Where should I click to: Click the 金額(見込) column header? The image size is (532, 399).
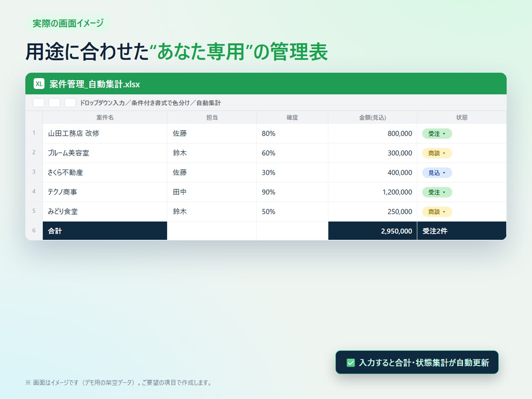click(x=372, y=117)
